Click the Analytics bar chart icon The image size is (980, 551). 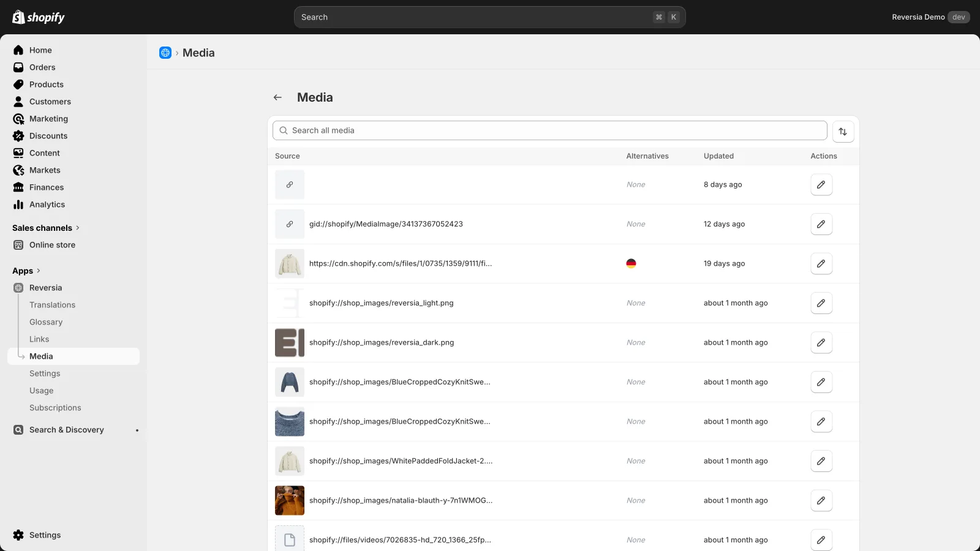point(18,204)
